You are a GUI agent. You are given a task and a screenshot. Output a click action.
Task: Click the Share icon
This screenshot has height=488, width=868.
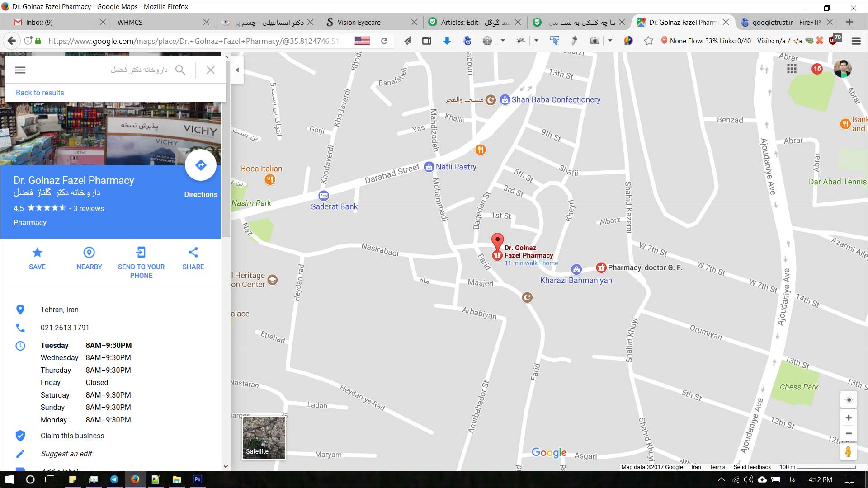pyautogui.click(x=193, y=253)
